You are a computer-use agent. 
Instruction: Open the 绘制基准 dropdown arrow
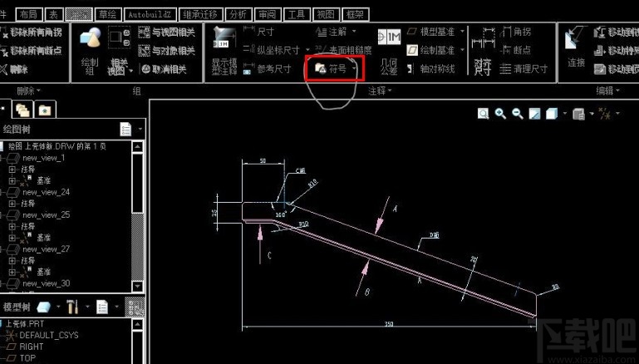click(x=462, y=50)
